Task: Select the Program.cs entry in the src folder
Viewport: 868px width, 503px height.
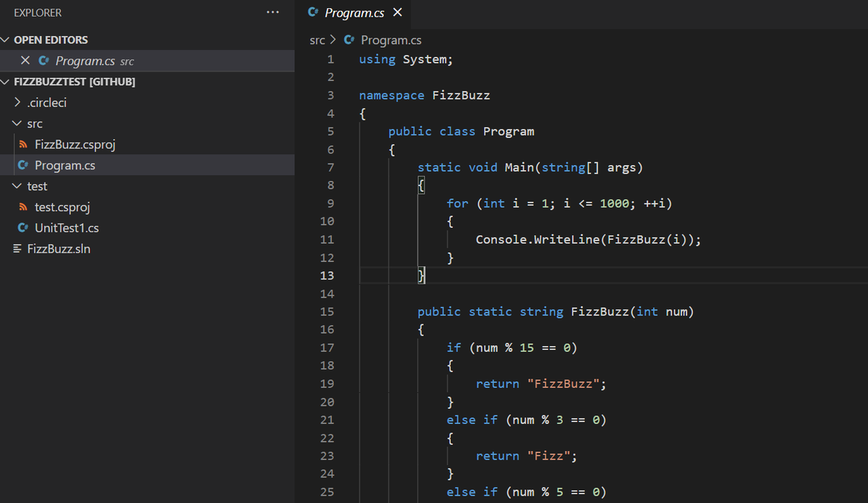Action: (x=64, y=164)
